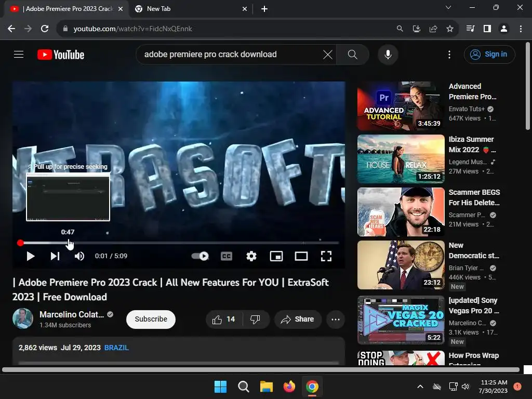Like the video with thumbs up
532x399 pixels.
[223, 320]
